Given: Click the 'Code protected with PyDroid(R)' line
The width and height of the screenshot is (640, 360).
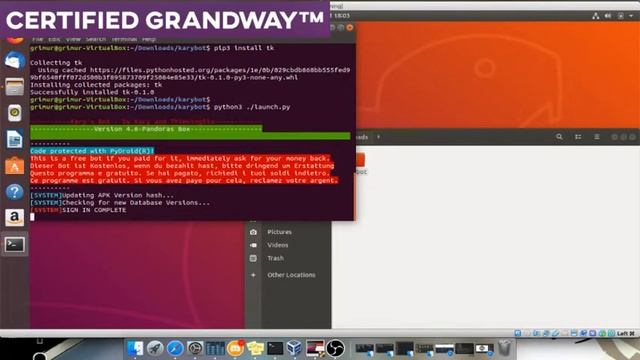Looking at the screenshot, I should pyautogui.click(x=92, y=151).
